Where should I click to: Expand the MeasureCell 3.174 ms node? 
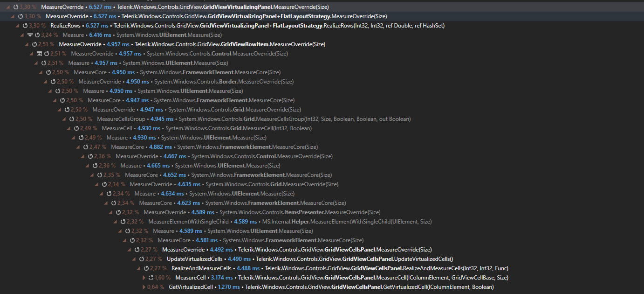pos(144,278)
